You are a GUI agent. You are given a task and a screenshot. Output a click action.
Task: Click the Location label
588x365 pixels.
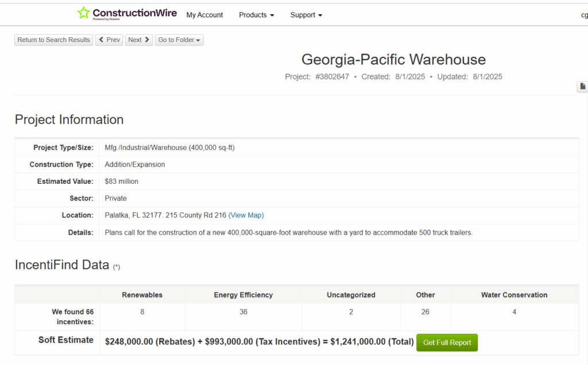click(78, 215)
